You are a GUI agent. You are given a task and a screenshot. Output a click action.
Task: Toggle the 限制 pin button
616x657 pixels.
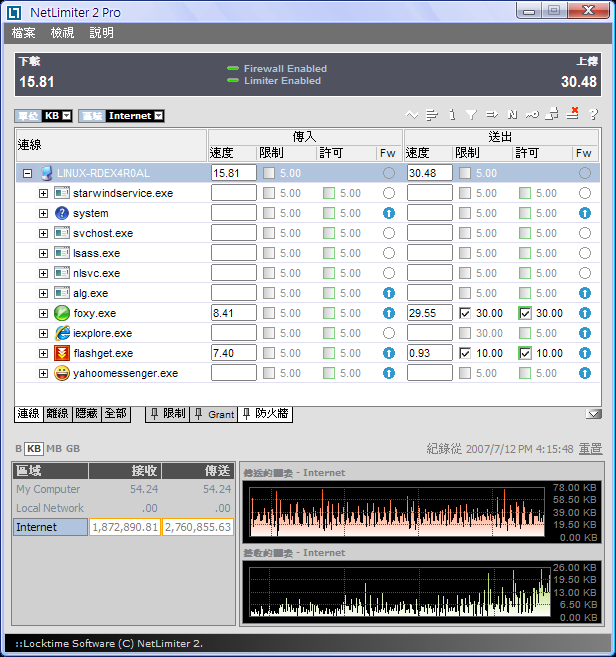tap(168, 414)
